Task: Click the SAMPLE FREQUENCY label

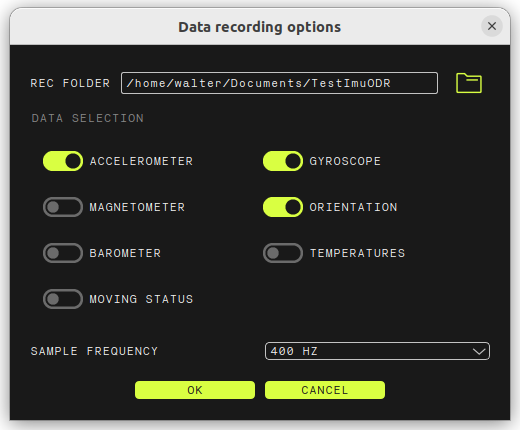Action: [94, 351]
